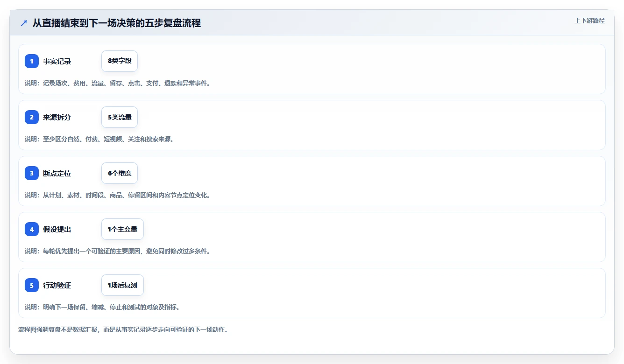This screenshot has width=624, height=364.
Task: Click the description starting 从计划、素材、时间段
Action: [117, 195]
